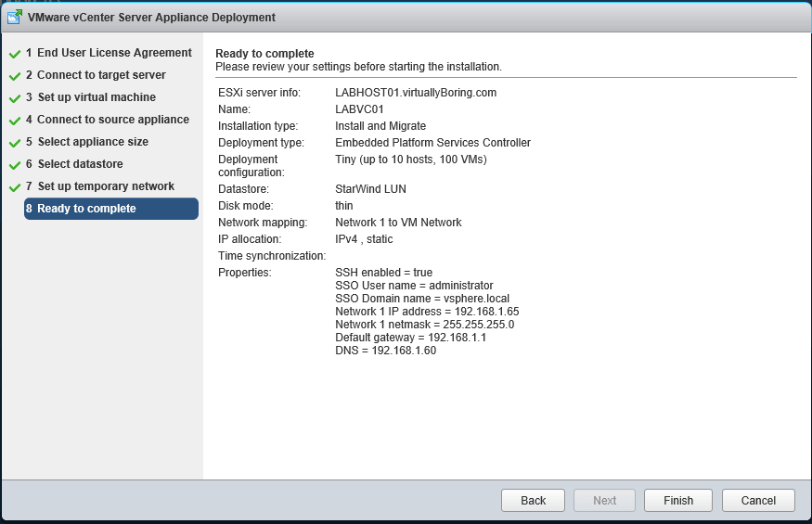Click the window title 'VMware vCenter Server Appliance Deployment'
The image size is (812, 524).
(151, 17)
